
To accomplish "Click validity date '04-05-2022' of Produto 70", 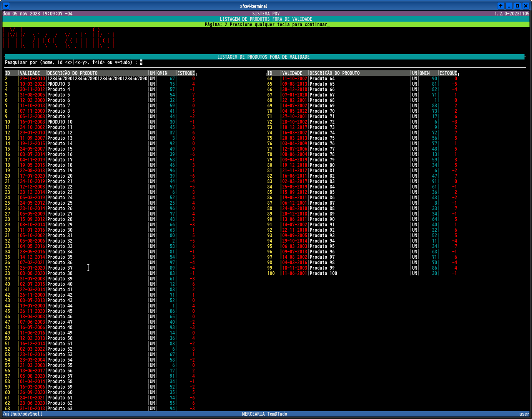I will (295, 111).
